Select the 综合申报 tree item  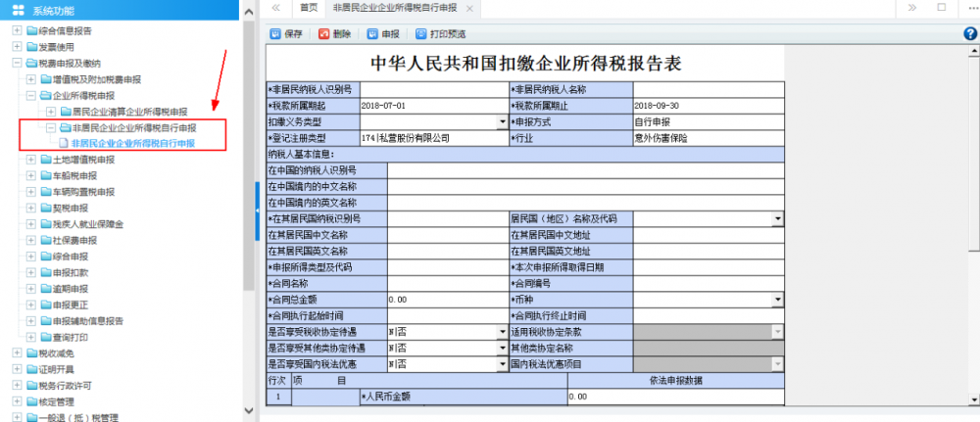(x=71, y=257)
